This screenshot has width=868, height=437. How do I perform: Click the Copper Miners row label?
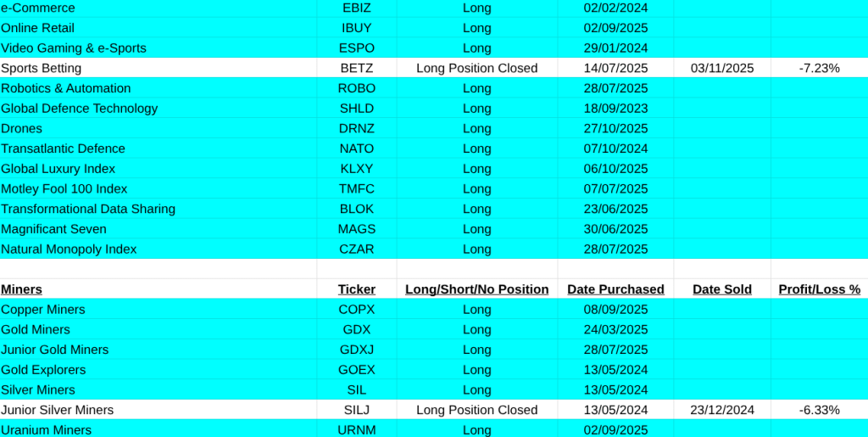[x=43, y=310]
